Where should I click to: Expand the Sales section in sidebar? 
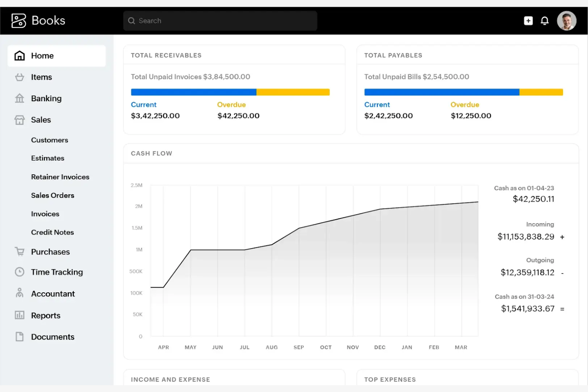[x=41, y=120]
